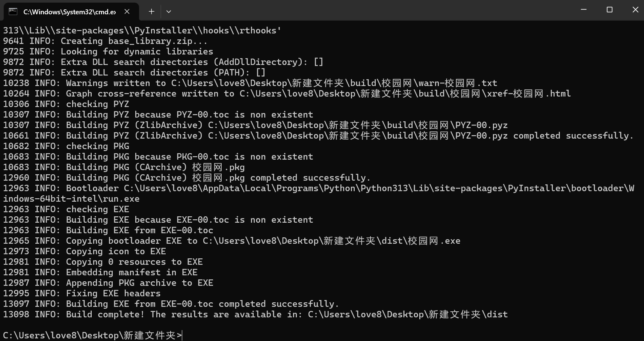
Task: Click the command prompt input line
Action: [x=93, y=335]
